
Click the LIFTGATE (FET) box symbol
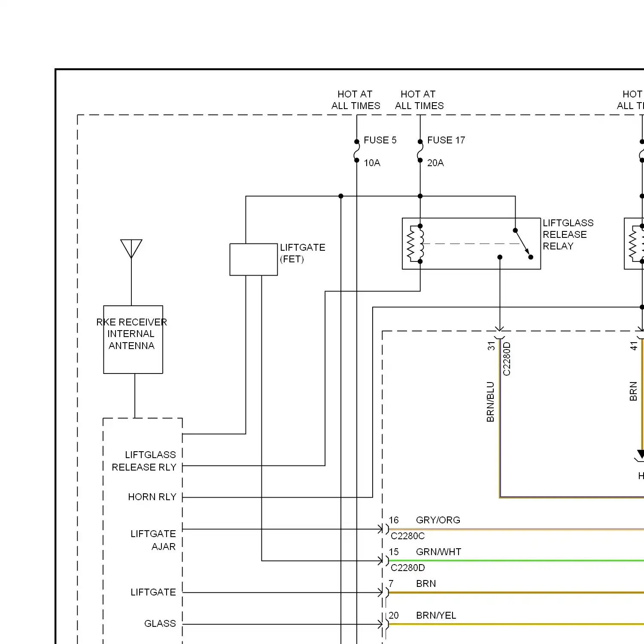point(254,260)
